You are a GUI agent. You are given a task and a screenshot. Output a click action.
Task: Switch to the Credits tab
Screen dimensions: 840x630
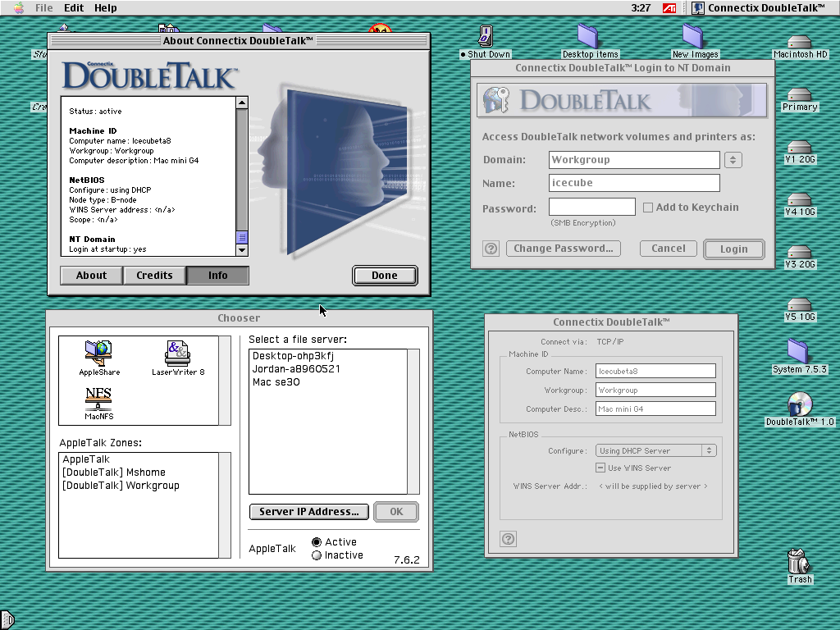click(154, 276)
